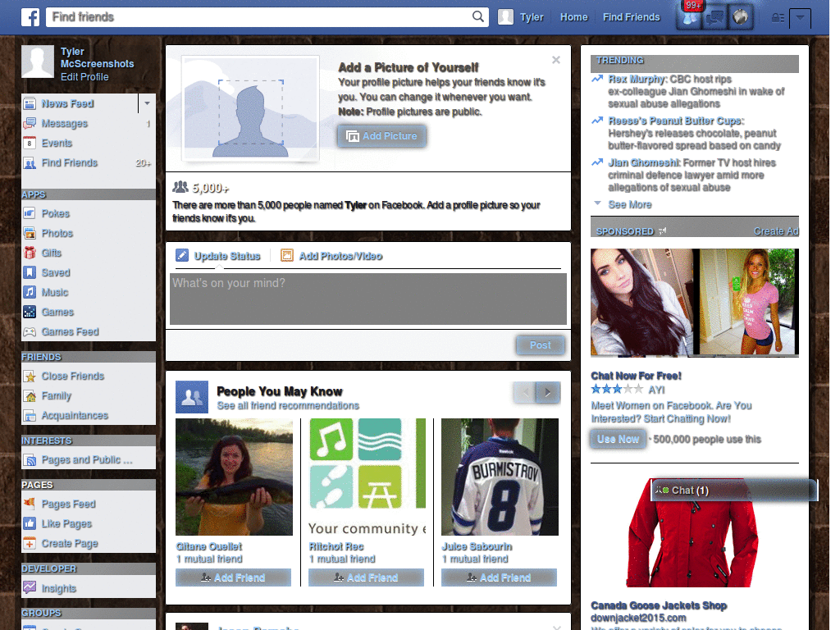The image size is (840, 630).
Task: Open Burmistrov jersey photo thumbnail
Action: pos(500,477)
